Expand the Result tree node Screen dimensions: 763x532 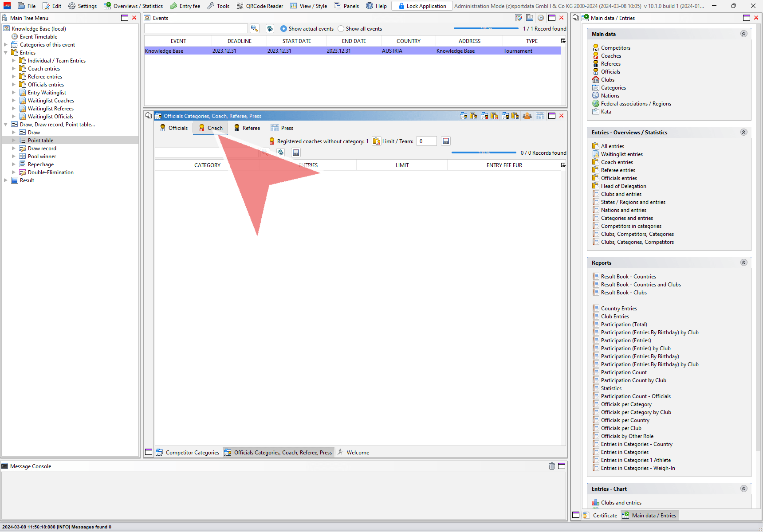pyautogui.click(x=6, y=180)
